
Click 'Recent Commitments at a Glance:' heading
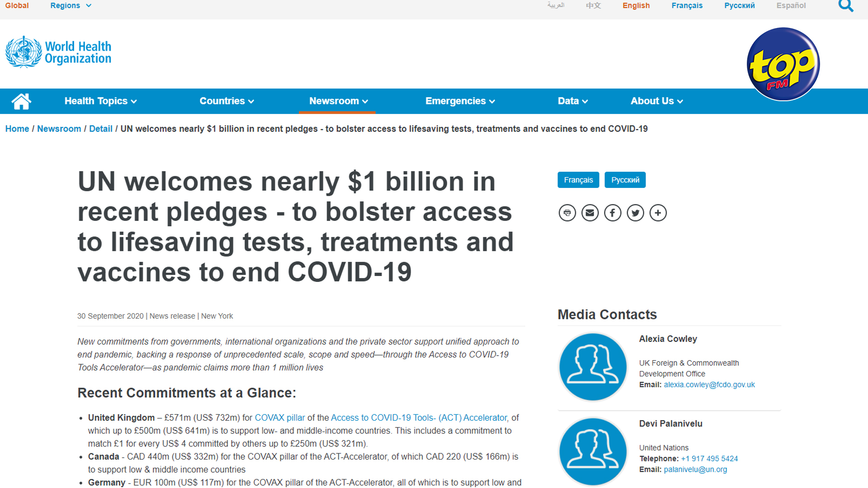(187, 393)
